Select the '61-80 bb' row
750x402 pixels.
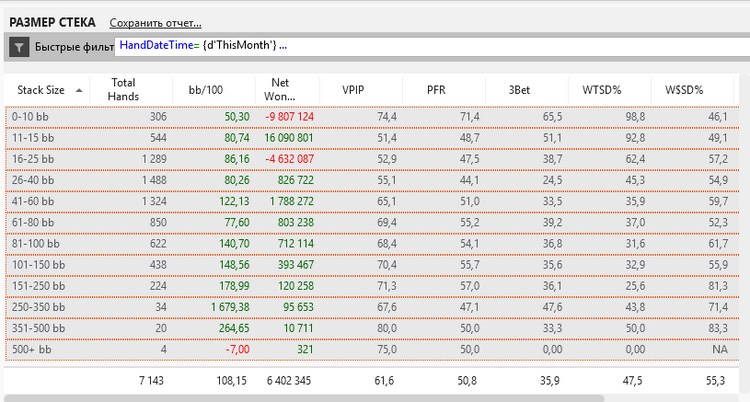click(372, 223)
